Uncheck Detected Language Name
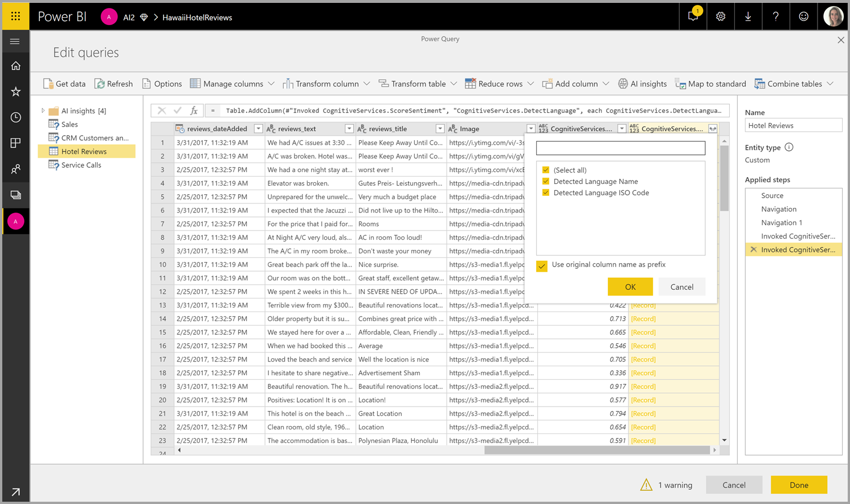The image size is (850, 504). click(546, 181)
